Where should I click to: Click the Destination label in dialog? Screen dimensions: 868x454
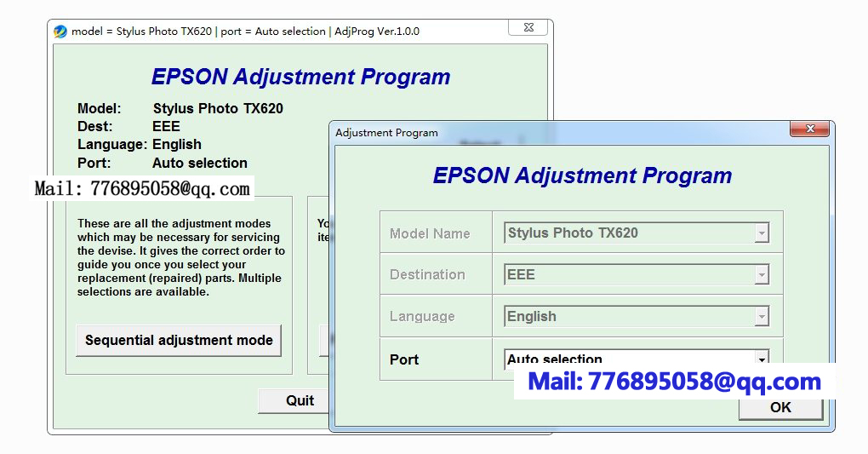427,275
